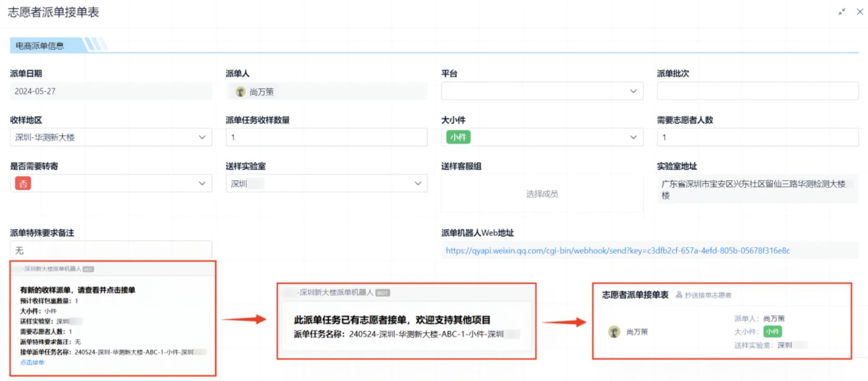Screen dimensions: 868x381
Task: Open the 送样实验室 dropdown
Action: (x=327, y=183)
